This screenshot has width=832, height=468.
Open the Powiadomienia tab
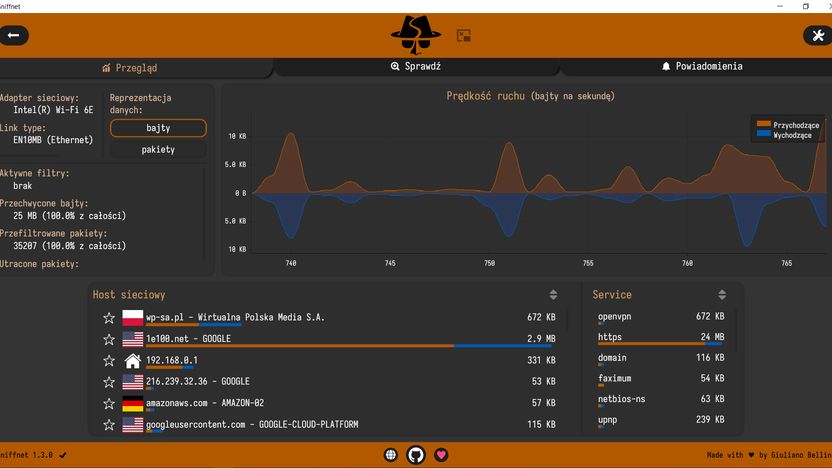click(701, 66)
